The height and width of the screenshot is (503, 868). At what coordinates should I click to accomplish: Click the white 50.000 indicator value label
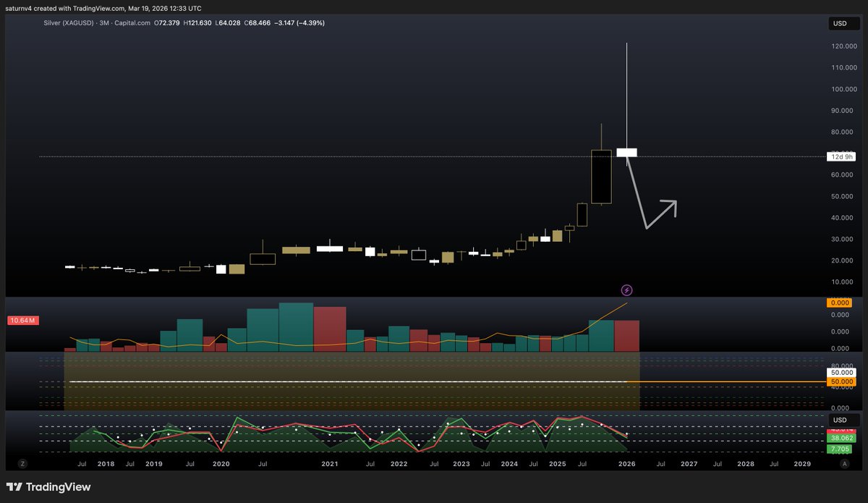point(840,372)
